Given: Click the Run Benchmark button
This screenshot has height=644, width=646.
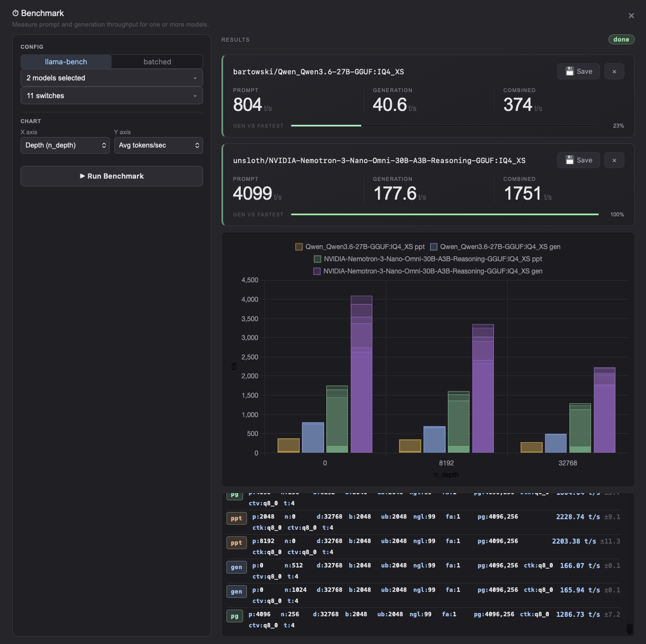Looking at the screenshot, I should [x=112, y=176].
